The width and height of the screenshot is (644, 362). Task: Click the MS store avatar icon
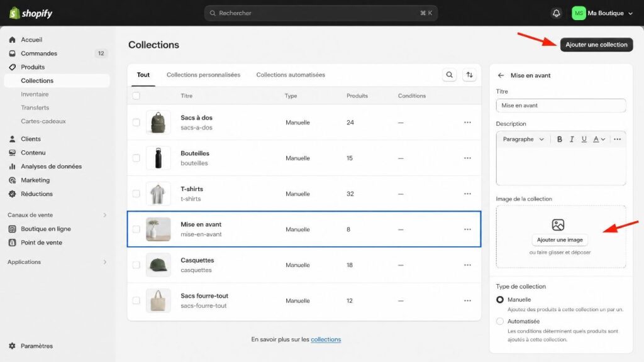[579, 13]
